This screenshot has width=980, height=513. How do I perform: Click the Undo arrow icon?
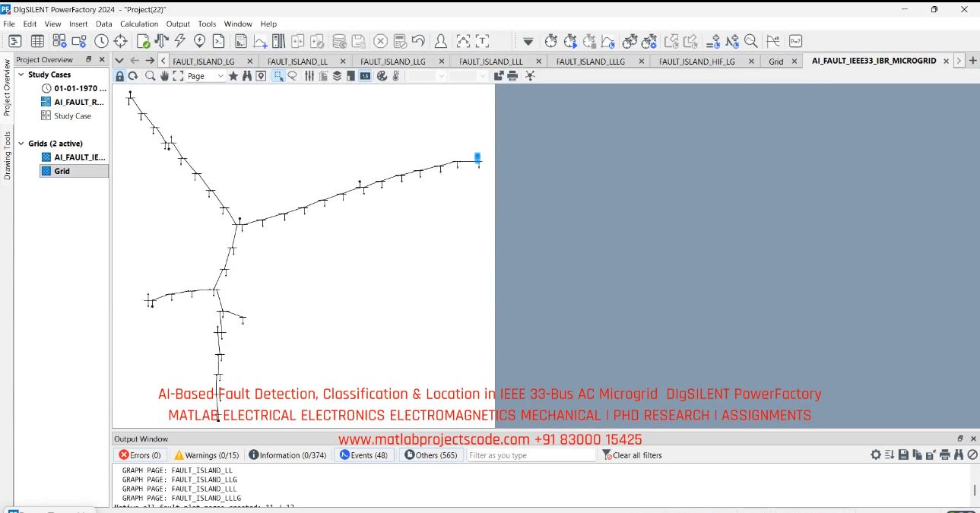point(418,41)
